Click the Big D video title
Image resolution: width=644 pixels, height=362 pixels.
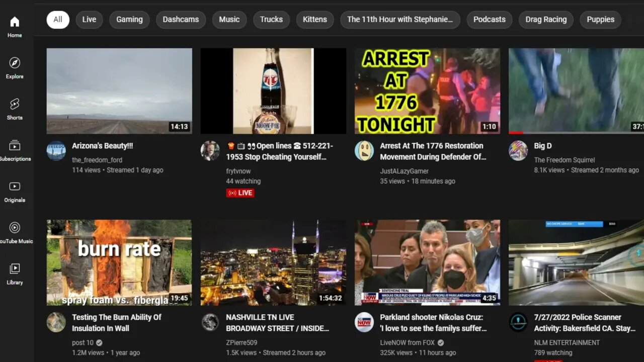(543, 146)
